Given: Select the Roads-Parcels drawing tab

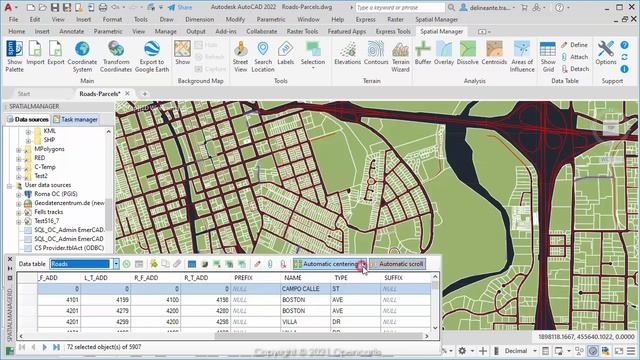Looking at the screenshot, I should [x=100, y=93].
